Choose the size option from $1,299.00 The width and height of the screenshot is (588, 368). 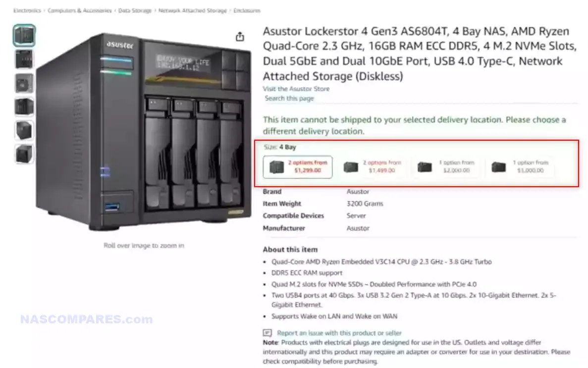point(298,167)
